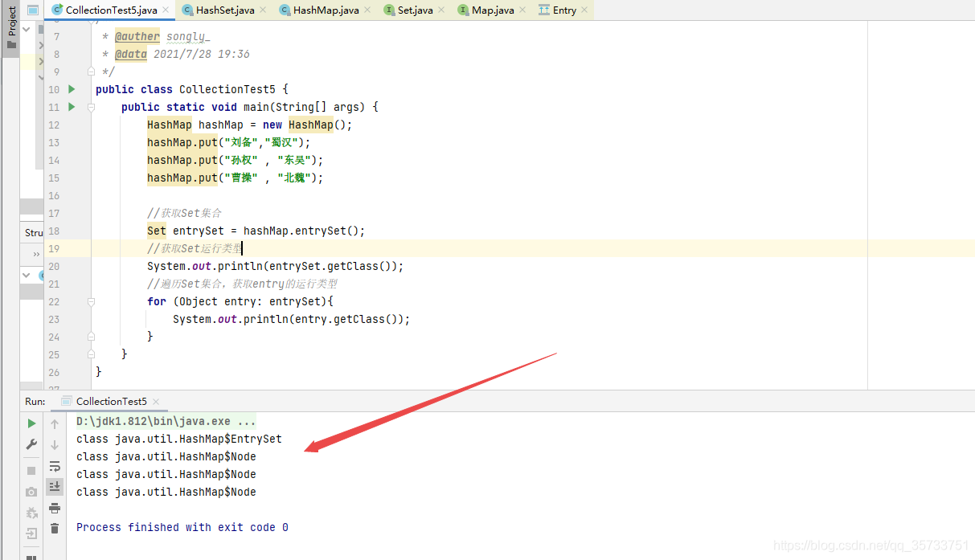Click the HashSet.java class icon
The image size is (975, 560).
point(187,10)
